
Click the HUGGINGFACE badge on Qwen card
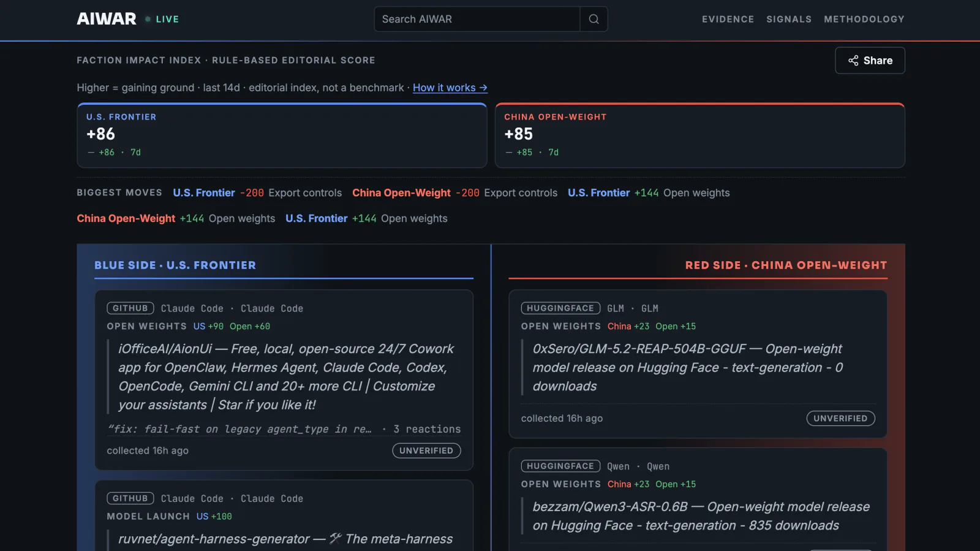click(x=560, y=466)
